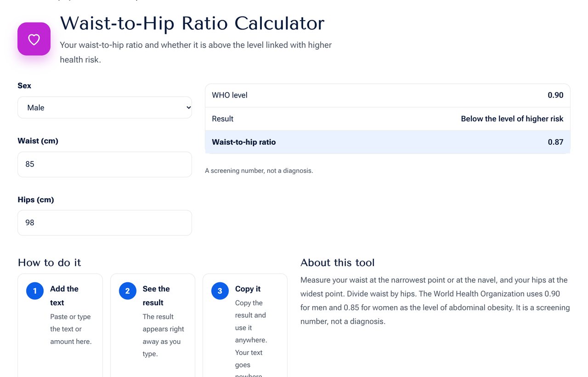Screen dimensions: 588x377
Task: Focus the Waist (cm) input field
Action: [x=105, y=164]
